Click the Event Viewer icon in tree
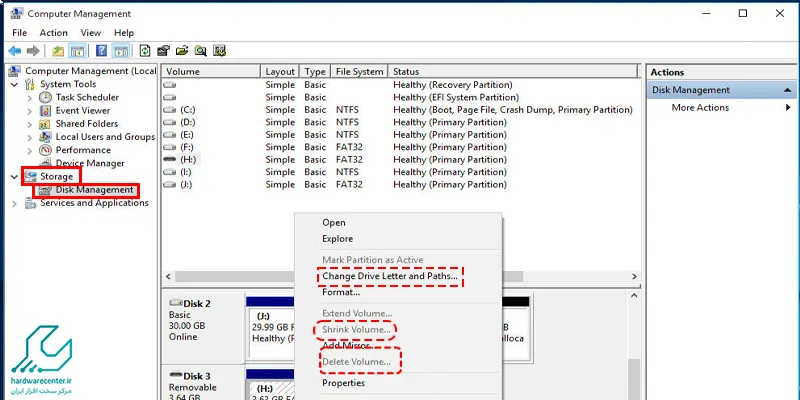800x400 pixels. click(45, 111)
